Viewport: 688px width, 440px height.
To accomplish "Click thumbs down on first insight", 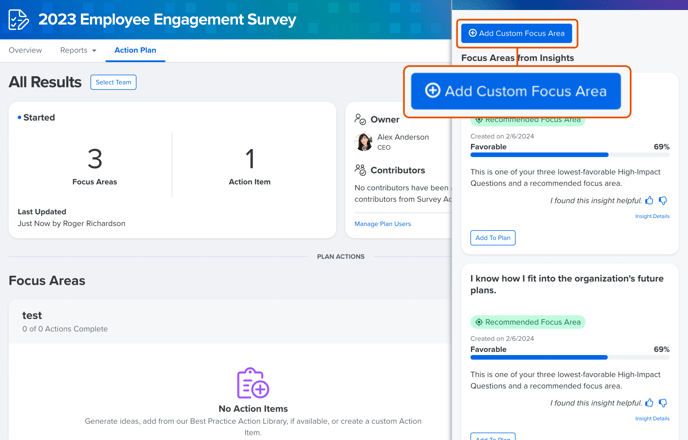I will click(663, 201).
